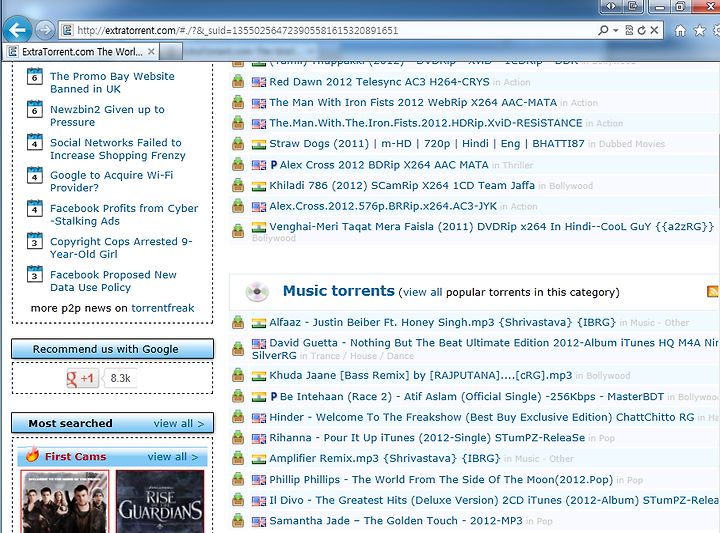Click download icon beside Alex Cross 2012 BDRip
The image size is (720, 533).
coord(238,164)
